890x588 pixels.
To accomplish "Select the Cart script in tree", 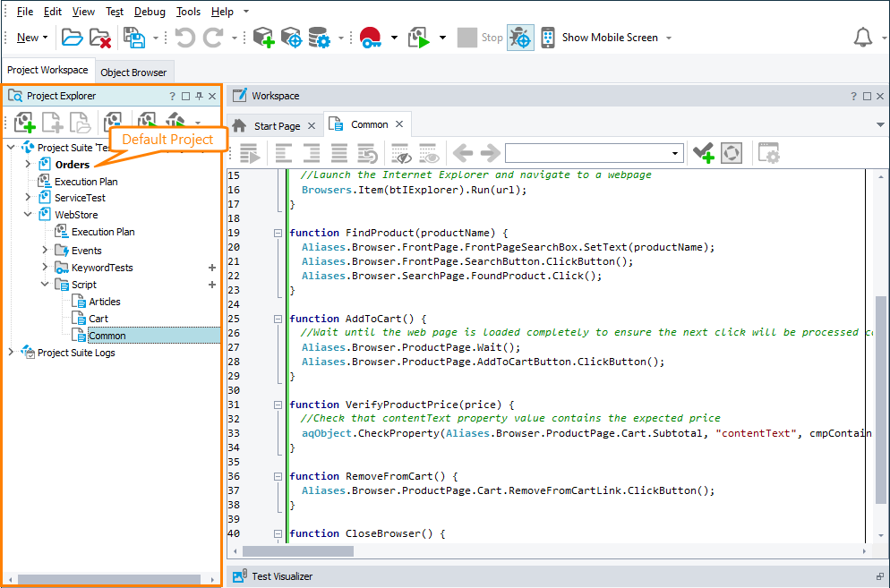I will [98, 319].
